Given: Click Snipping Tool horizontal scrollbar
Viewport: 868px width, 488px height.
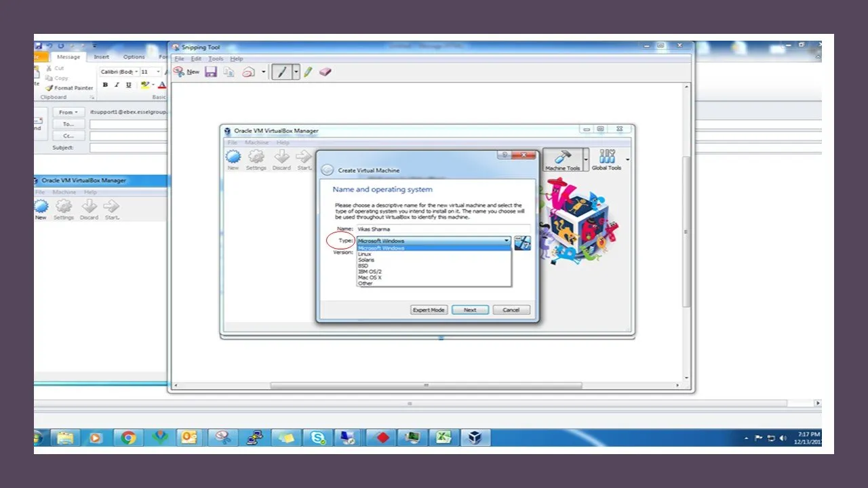Looking at the screenshot, I should (x=426, y=386).
